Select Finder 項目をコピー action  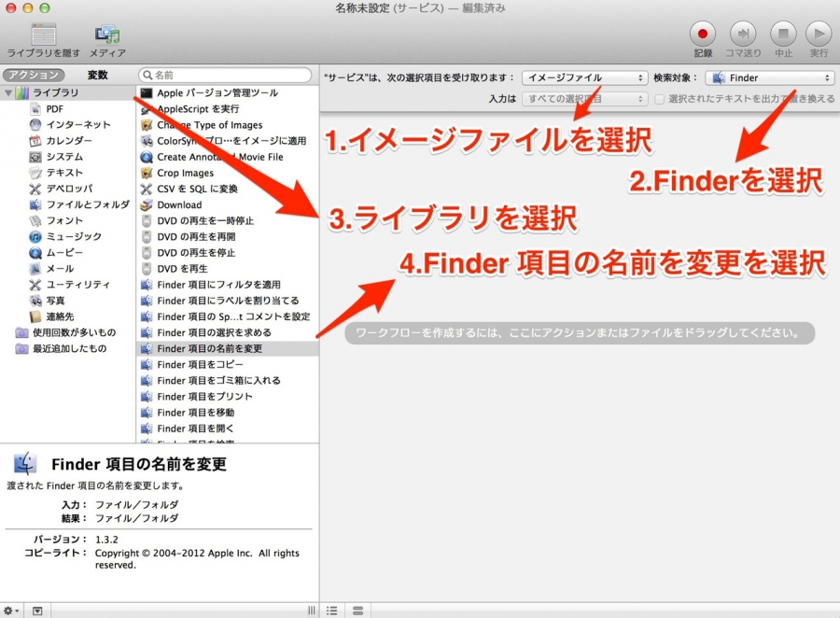[x=228, y=364]
